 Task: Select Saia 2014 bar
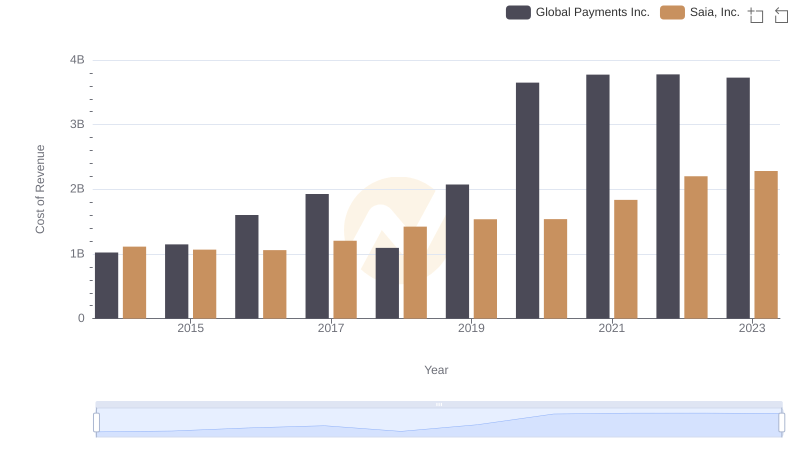pyautogui.click(x=135, y=283)
